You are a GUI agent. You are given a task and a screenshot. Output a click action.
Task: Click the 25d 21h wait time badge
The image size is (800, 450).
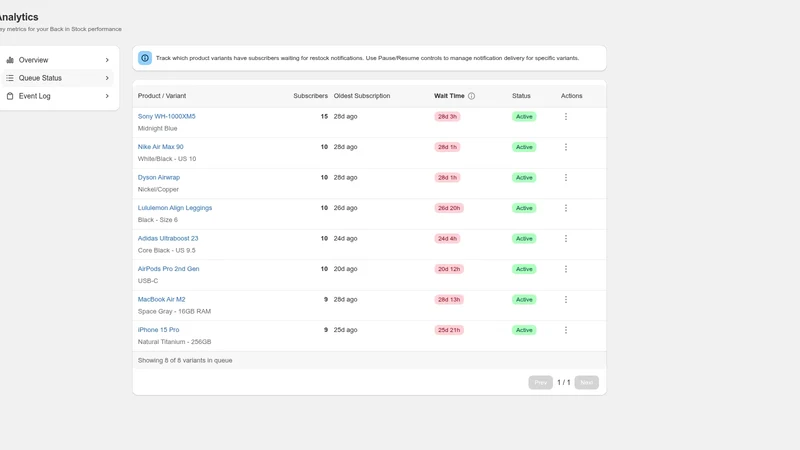(449, 330)
